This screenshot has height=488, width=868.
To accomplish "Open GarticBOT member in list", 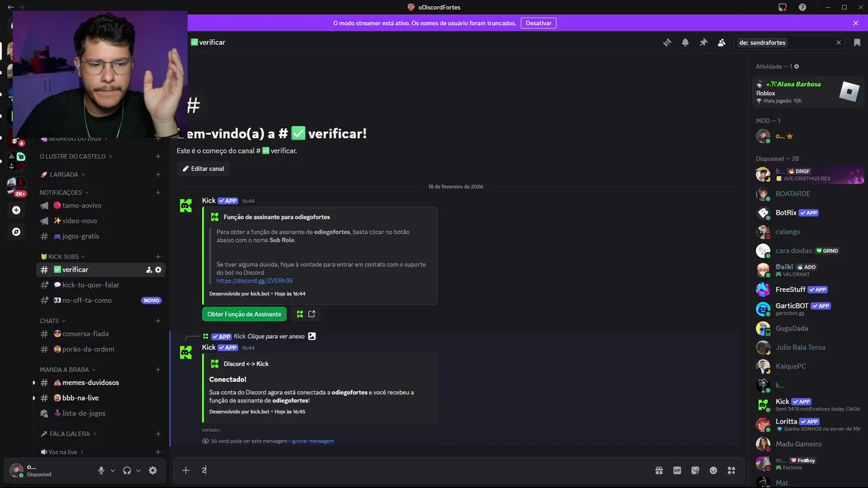I will tap(808, 308).
